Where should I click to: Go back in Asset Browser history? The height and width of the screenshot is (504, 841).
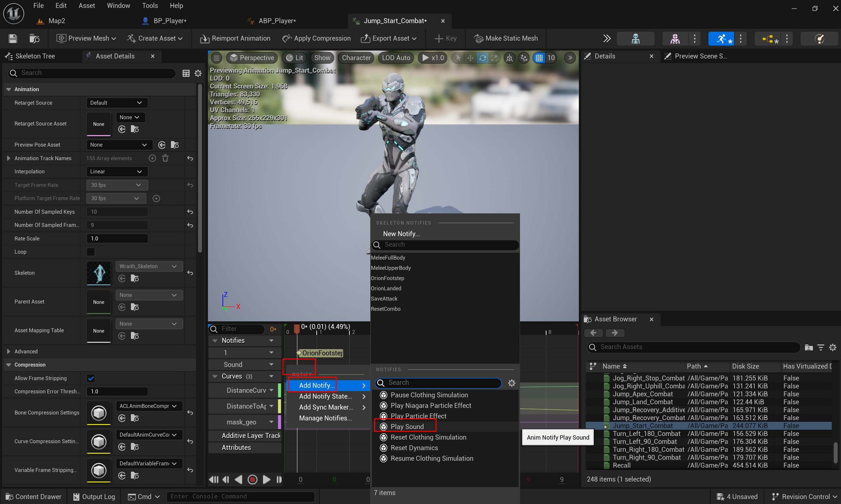[593, 333]
